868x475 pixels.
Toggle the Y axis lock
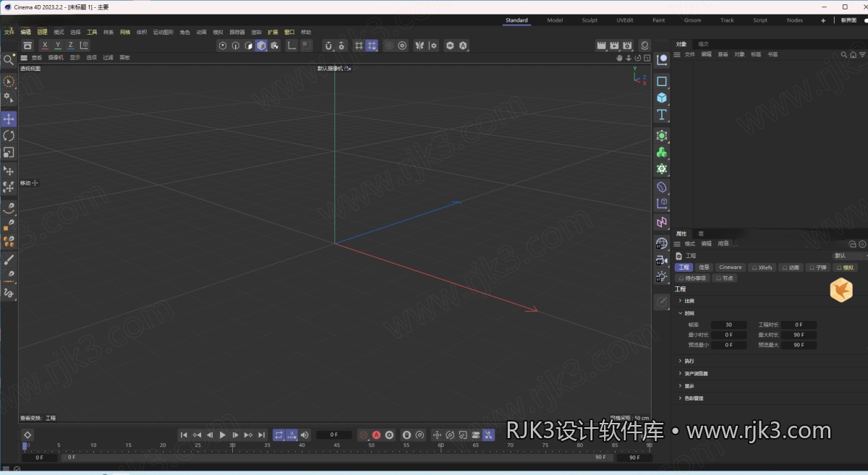tap(58, 46)
